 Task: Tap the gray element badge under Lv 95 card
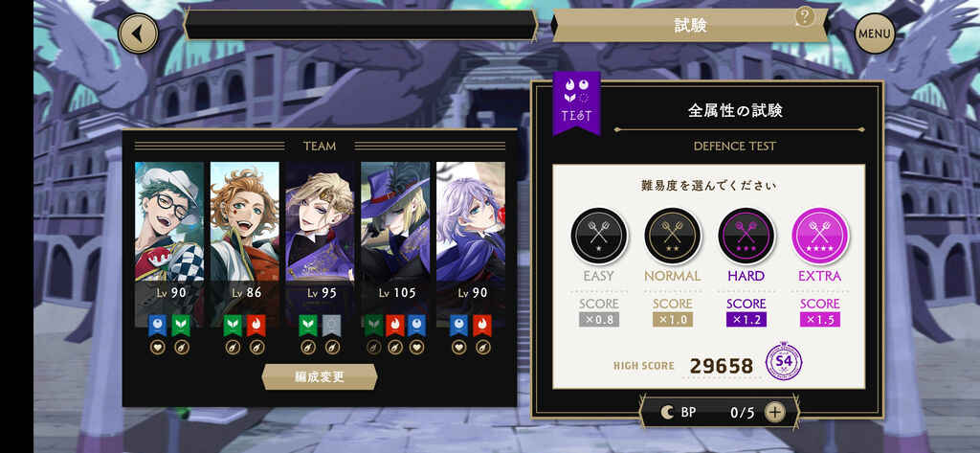coord(332,326)
